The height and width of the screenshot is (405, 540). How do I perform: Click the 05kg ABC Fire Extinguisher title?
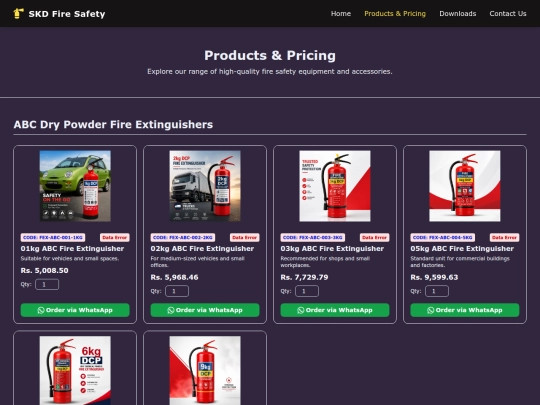[462, 249]
